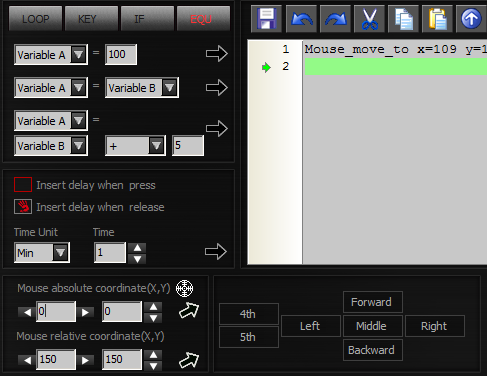Click the absolute X coordinate field
The height and width of the screenshot is (376, 487).
[56, 312]
